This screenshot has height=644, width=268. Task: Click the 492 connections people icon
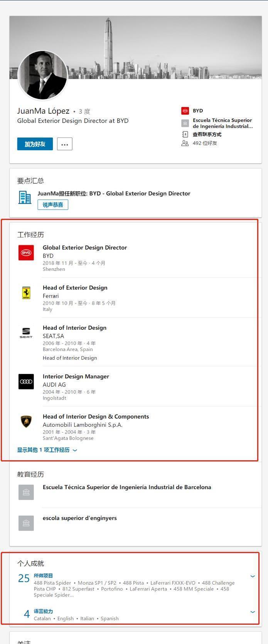pos(185,143)
